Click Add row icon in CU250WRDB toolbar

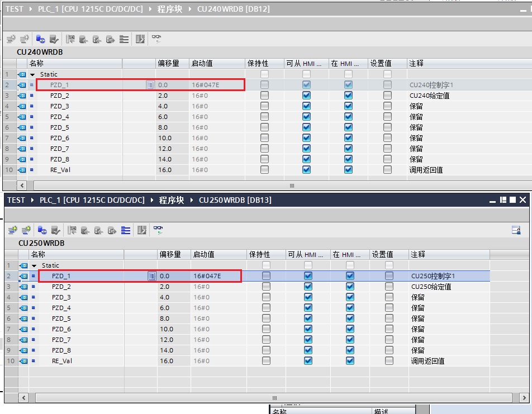26,230
